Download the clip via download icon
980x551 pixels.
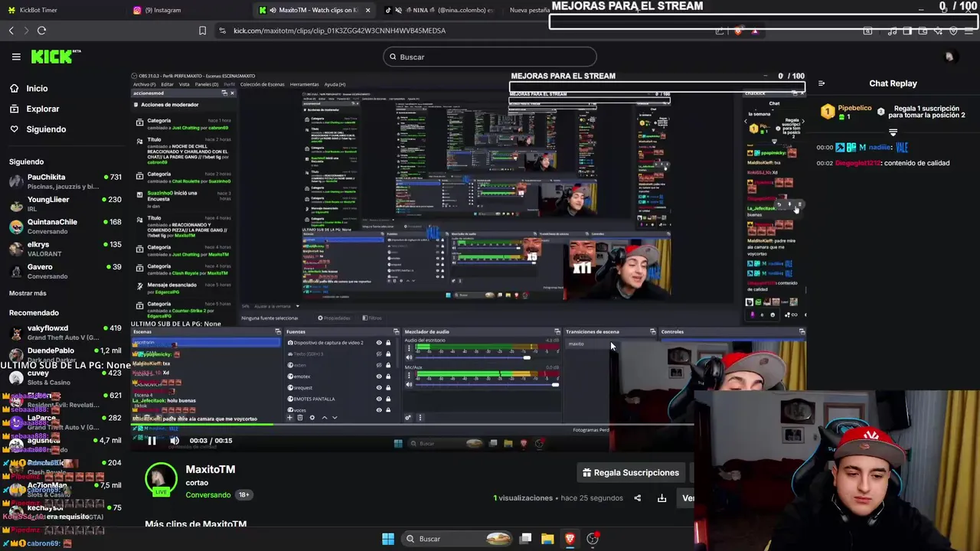point(661,498)
